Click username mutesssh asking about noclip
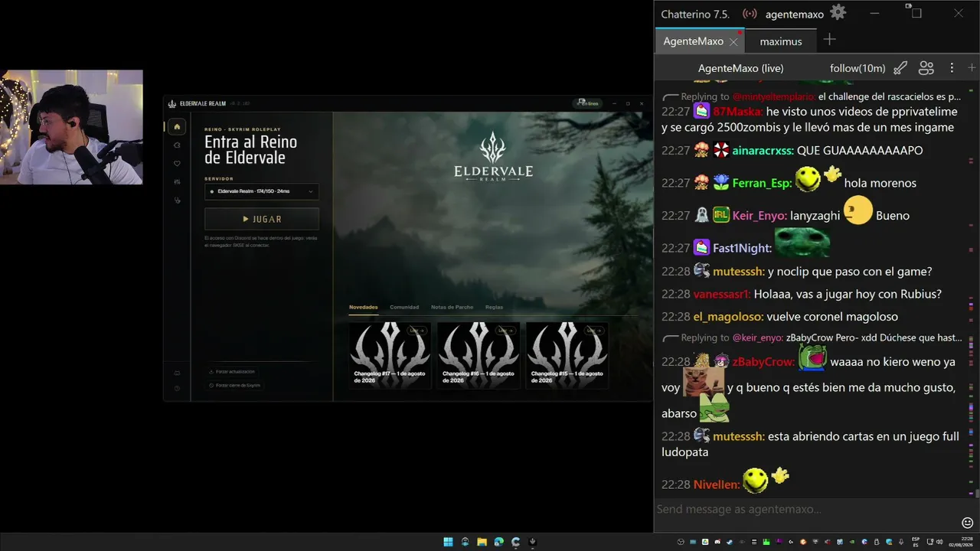This screenshot has height=551, width=980. coord(739,272)
